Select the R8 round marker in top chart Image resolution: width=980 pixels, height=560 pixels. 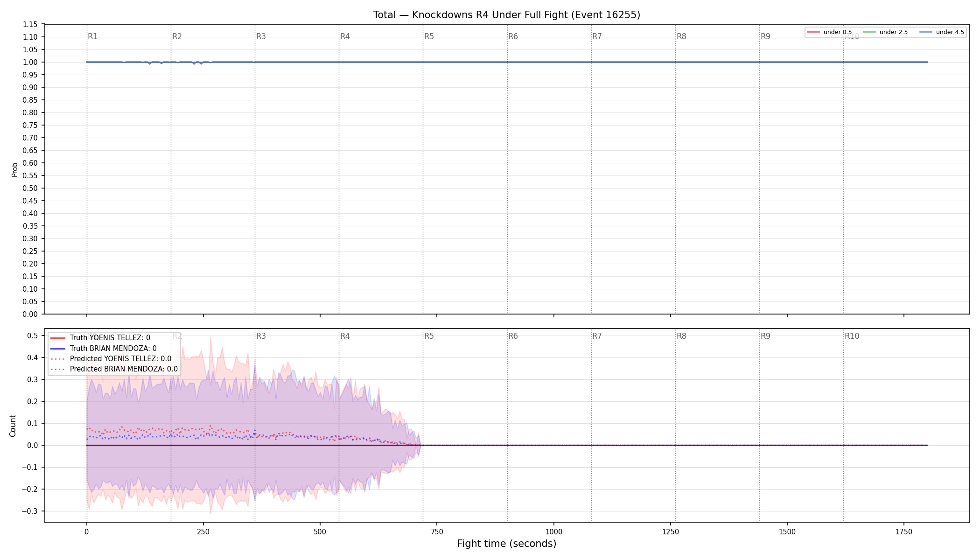tap(681, 36)
